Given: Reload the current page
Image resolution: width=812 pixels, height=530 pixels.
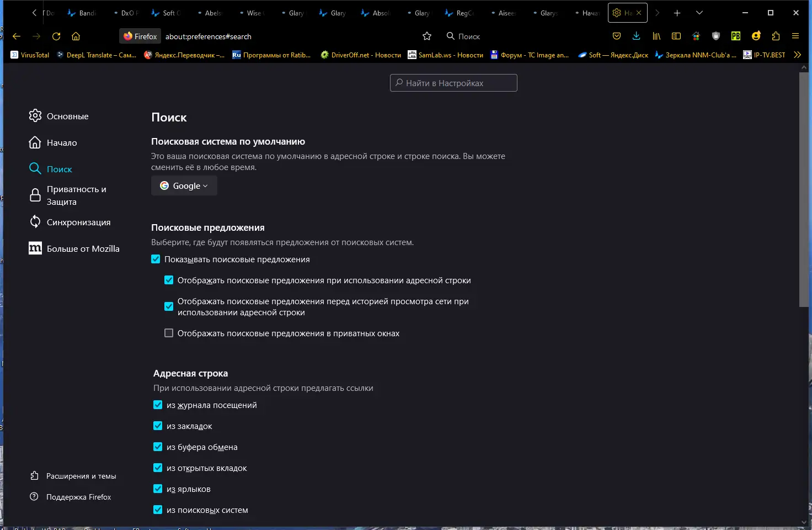Looking at the screenshot, I should [x=56, y=36].
